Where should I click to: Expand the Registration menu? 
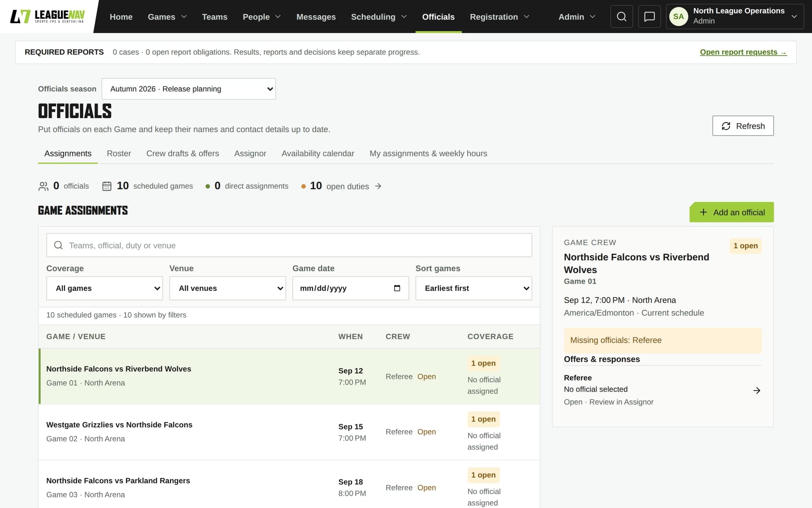[499, 17]
